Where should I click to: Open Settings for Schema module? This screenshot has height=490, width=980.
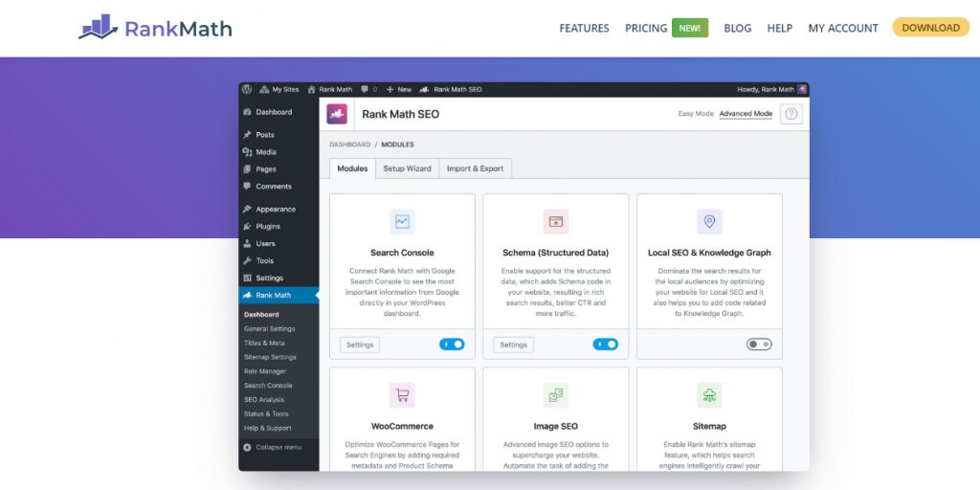click(514, 345)
